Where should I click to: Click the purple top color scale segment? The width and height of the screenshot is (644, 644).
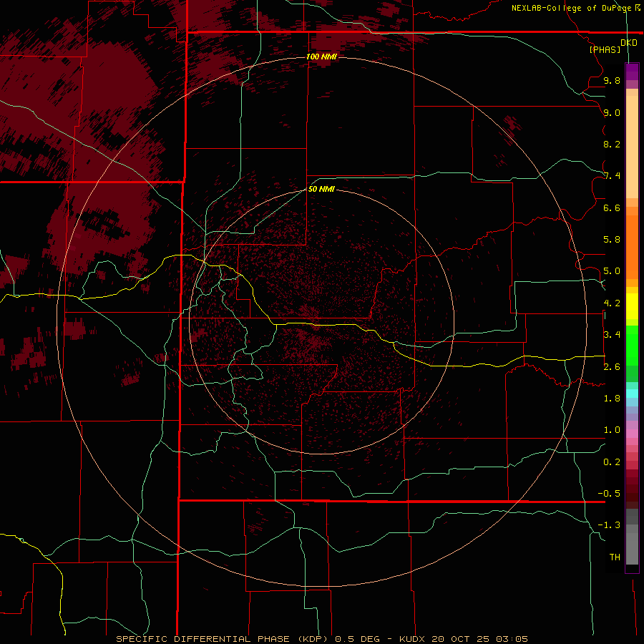click(632, 72)
